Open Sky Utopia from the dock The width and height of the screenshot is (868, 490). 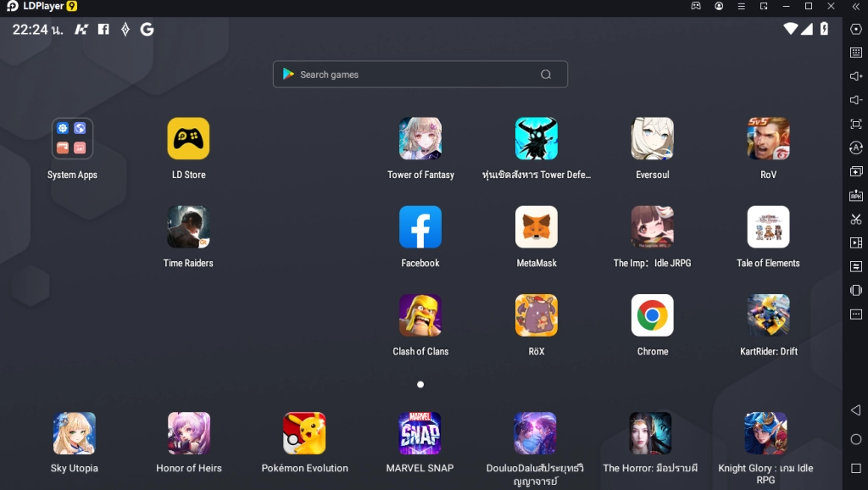[x=75, y=433]
